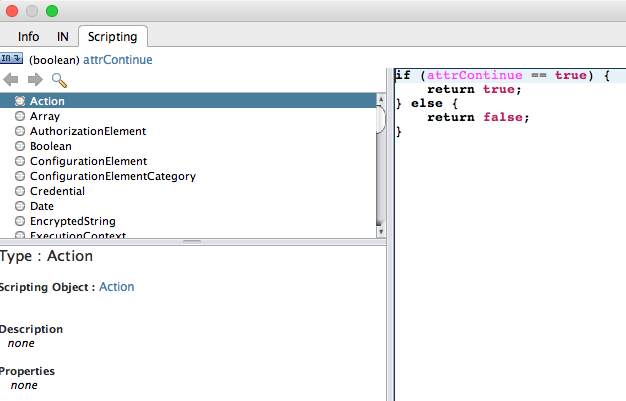Click the forward navigation arrow
Screen dimensions: 626x401
pos(35,80)
